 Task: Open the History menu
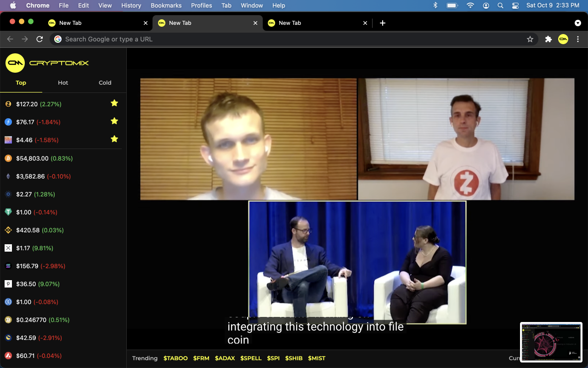131,6
